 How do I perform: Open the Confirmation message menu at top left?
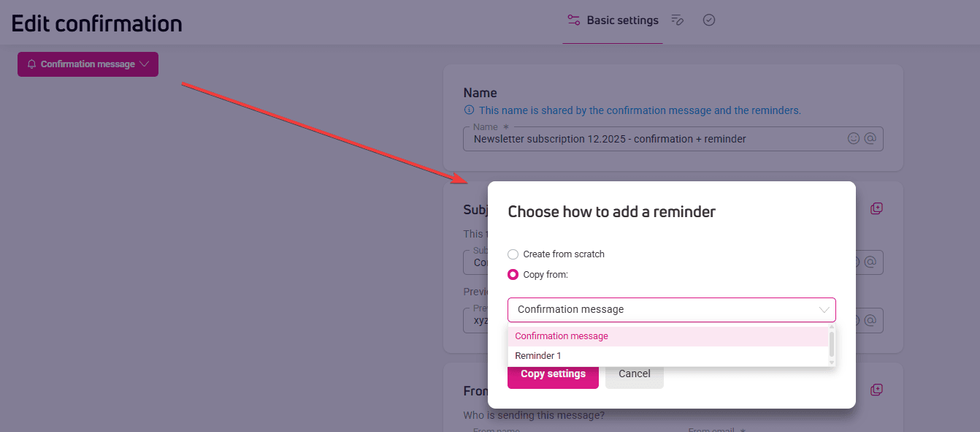click(88, 64)
